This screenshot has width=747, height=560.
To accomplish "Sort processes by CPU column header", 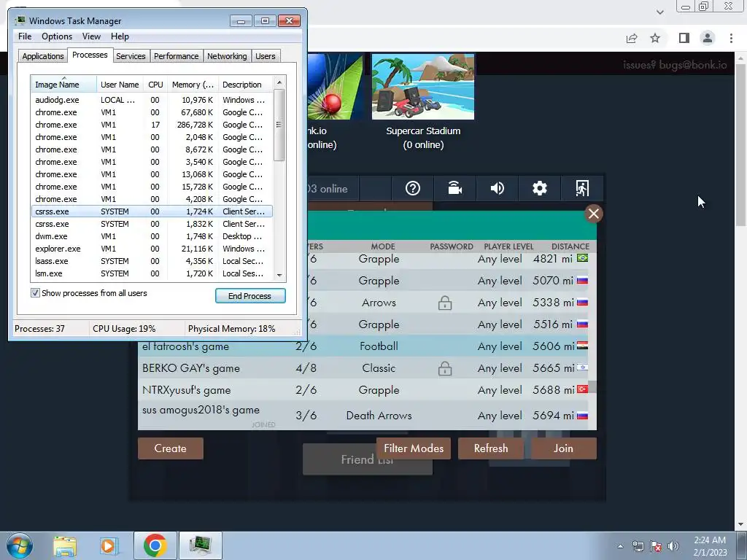I will tap(156, 85).
